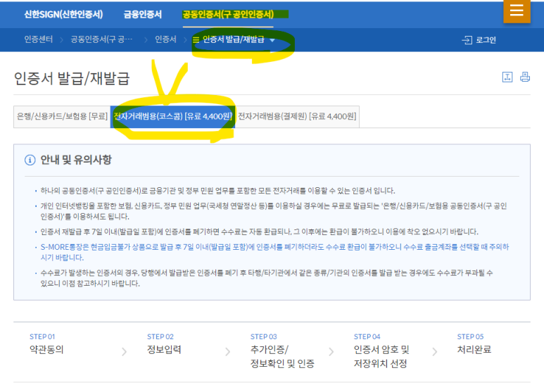Click STEP 04 인증서 암호 및 저장위치 선정
544x392 pixels.
point(381,350)
